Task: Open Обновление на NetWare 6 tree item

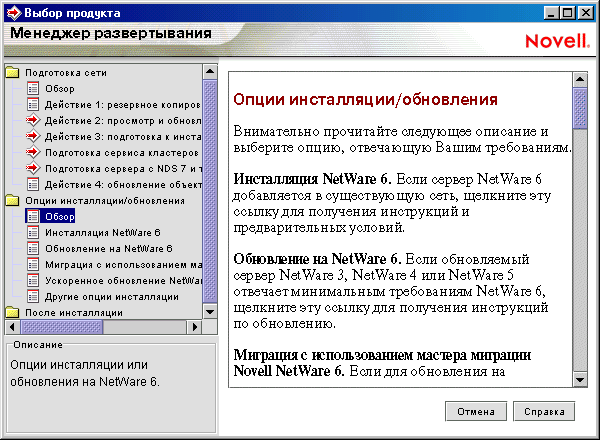Action: [109, 249]
